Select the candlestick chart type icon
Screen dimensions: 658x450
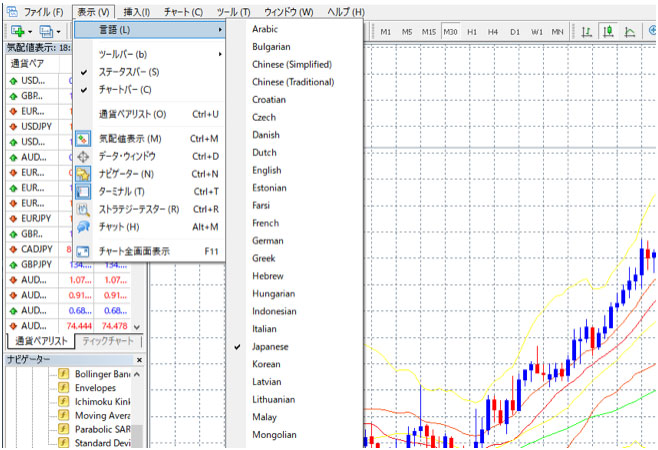point(608,31)
